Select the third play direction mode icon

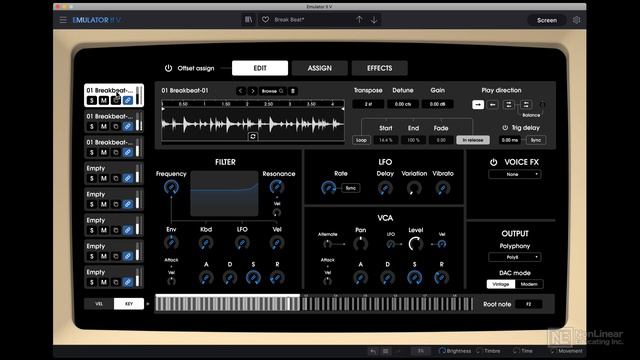509,105
